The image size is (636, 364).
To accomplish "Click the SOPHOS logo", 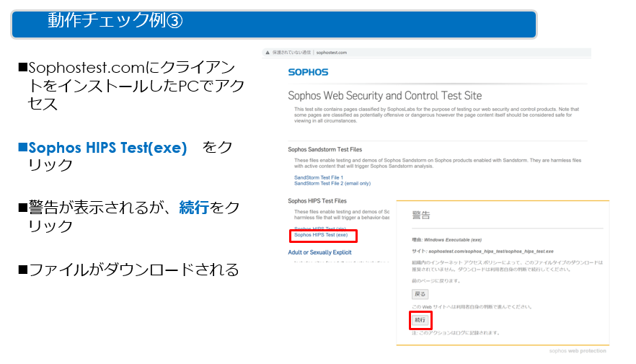I will (x=308, y=72).
